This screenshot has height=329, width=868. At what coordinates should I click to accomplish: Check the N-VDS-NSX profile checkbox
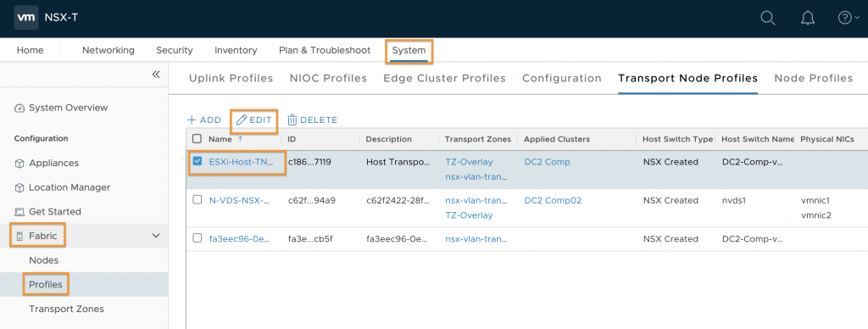click(197, 199)
